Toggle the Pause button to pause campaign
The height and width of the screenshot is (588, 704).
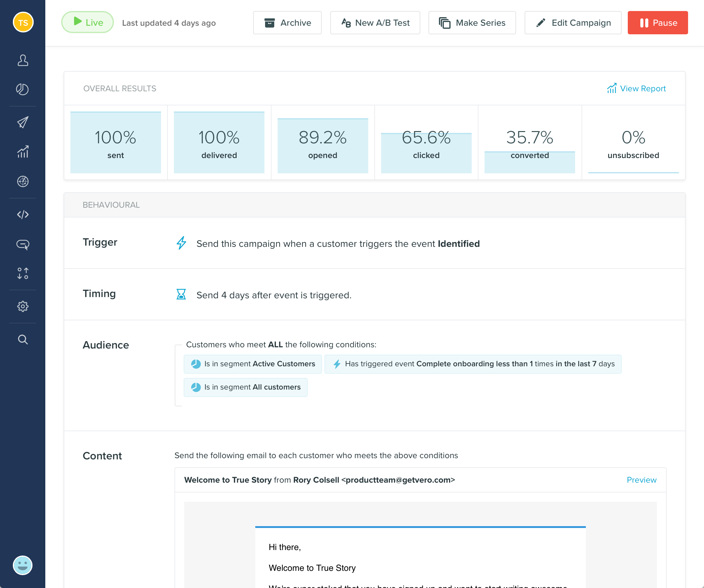coord(658,22)
